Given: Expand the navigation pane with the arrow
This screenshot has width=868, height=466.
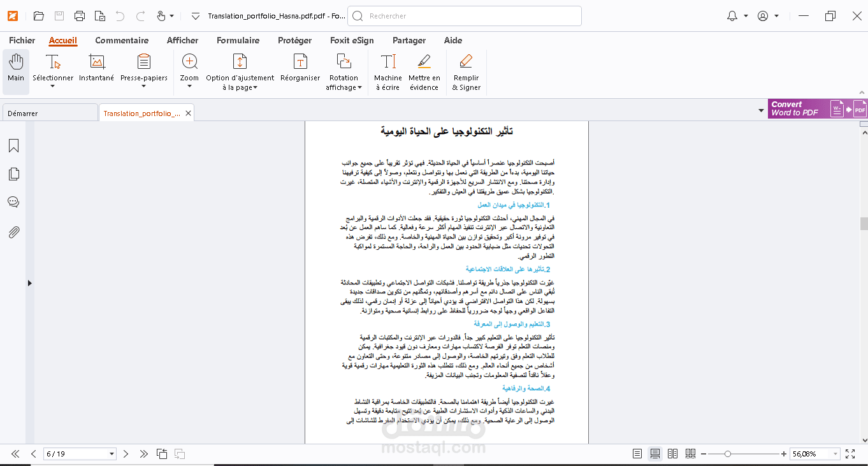Looking at the screenshot, I should (x=29, y=282).
